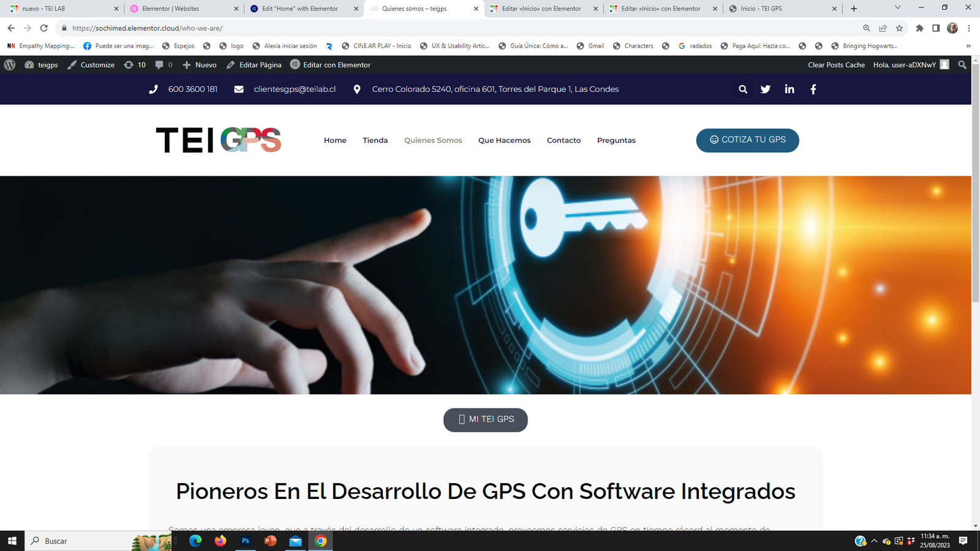
Task: Expand the hidden bookmarks overflow chevron
Action: pos(968,46)
